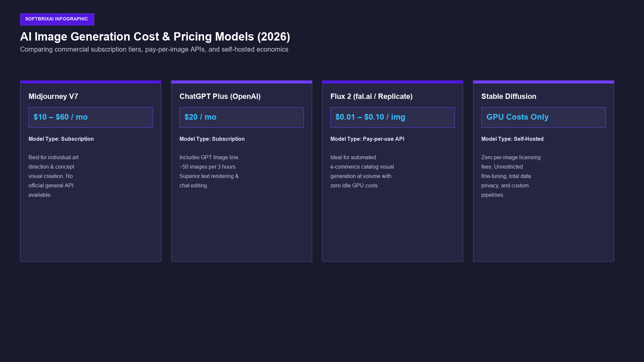Select the '$20 / mo' price box
The image size is (644, 362).
(x=241, y=117)
